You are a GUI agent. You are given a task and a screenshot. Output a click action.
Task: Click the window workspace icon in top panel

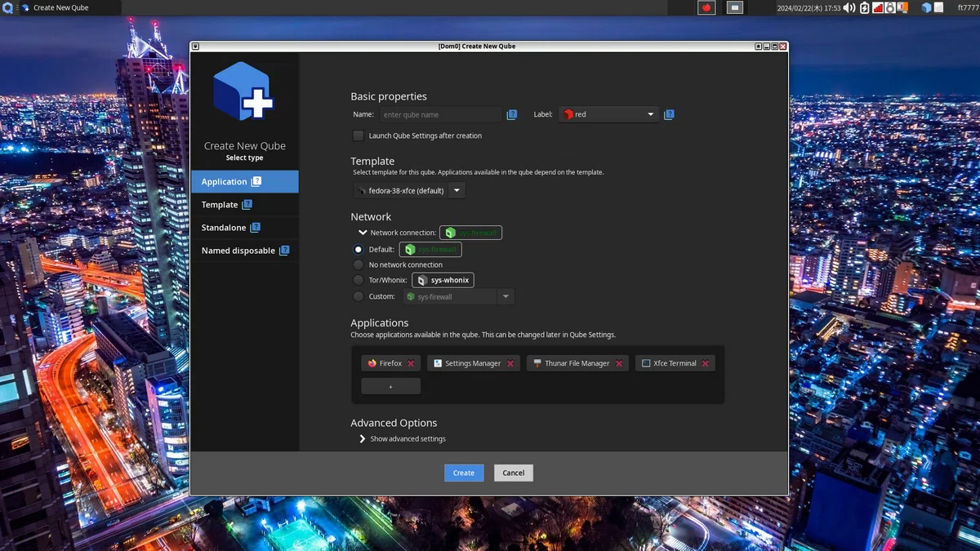tap(735, 7)
